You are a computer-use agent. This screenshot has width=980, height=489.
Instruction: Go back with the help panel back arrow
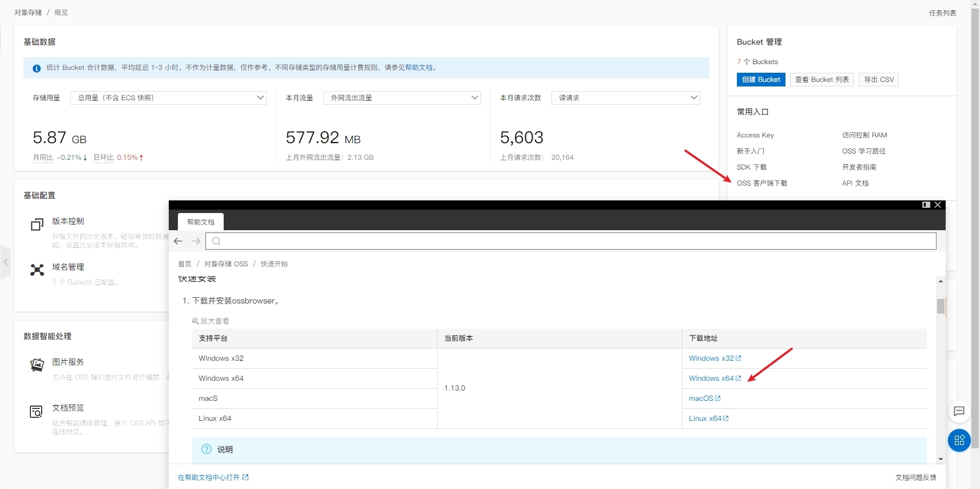coord(178,241)
